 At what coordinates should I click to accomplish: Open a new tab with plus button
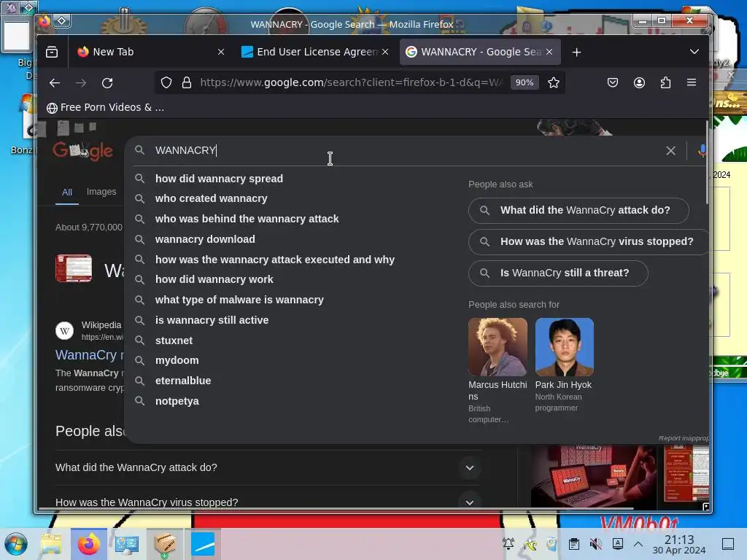(x=576, y=52)
